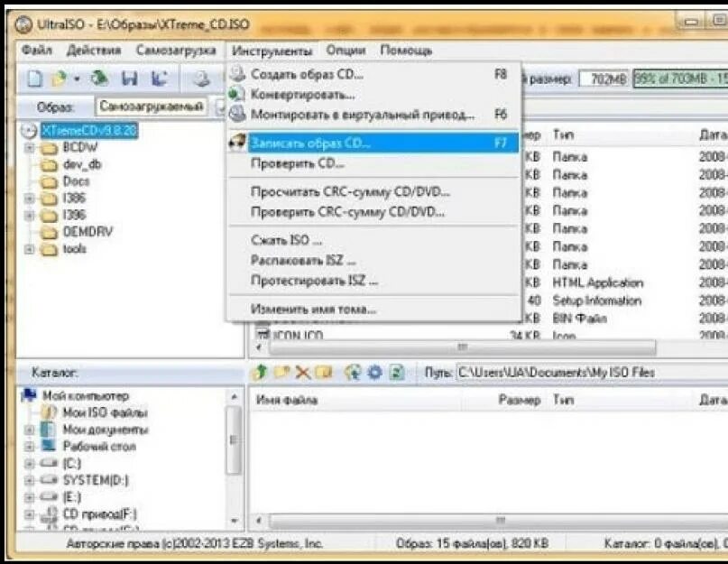Click catalog tree vertical scrollbar down arrow
The width and height of the screenshot is (728, 564).
[x=235, y=521]
